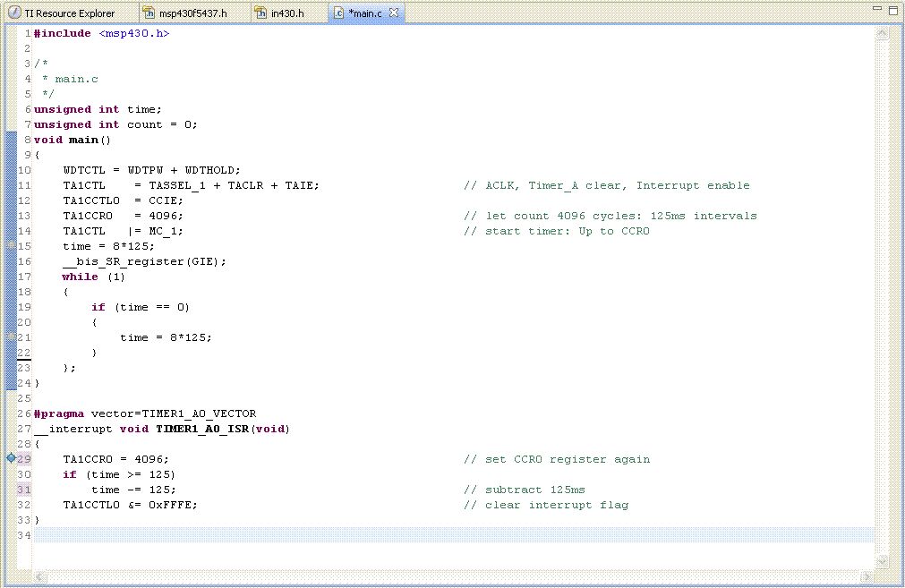
Task: Click the breakpoint marker on line 29
Action: click(10, 459)
